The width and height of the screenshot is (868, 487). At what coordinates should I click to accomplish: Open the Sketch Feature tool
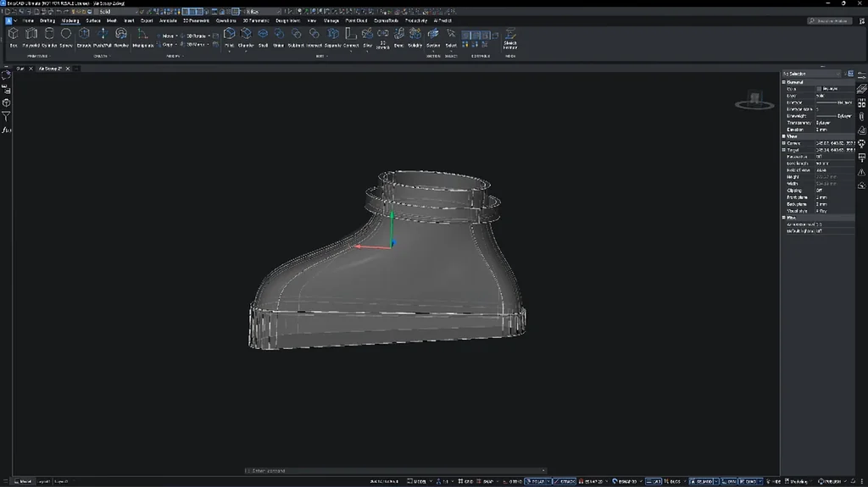click(509, 39)
